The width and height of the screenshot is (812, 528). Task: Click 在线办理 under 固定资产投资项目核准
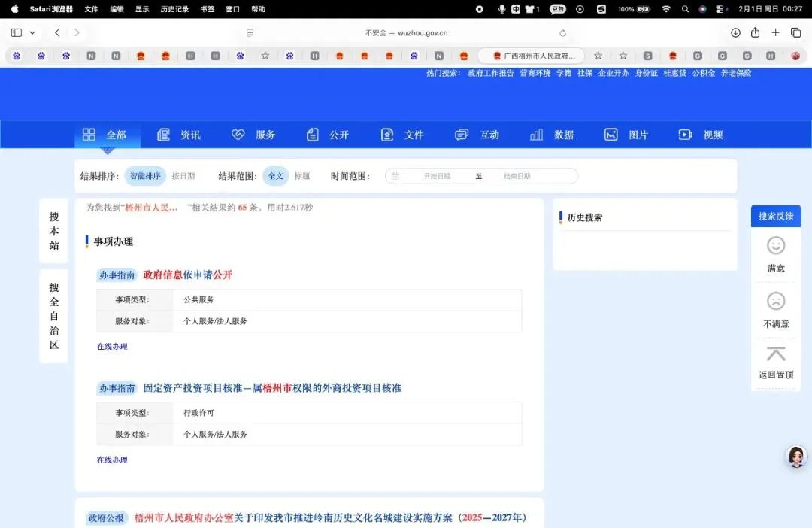point(112,460)
